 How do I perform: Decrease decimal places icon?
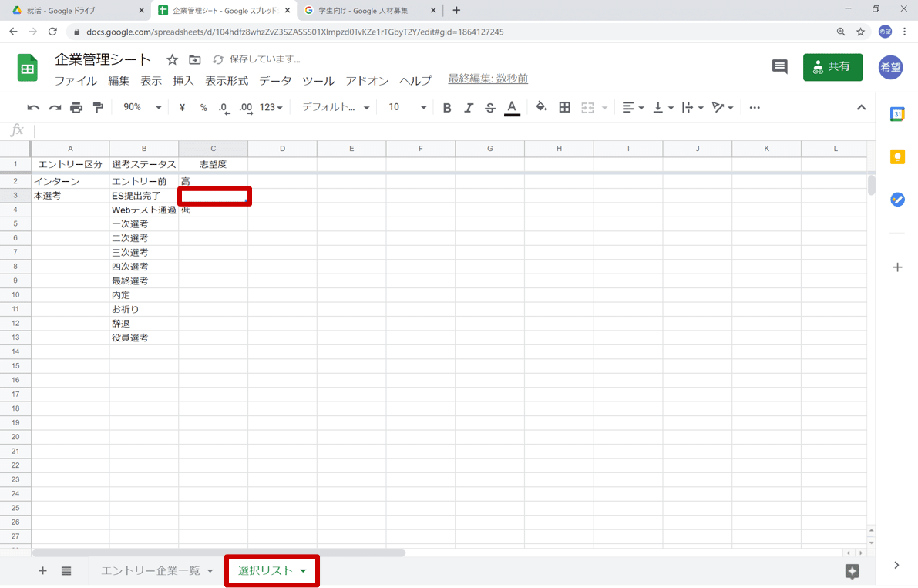click(x=224, y=108)
